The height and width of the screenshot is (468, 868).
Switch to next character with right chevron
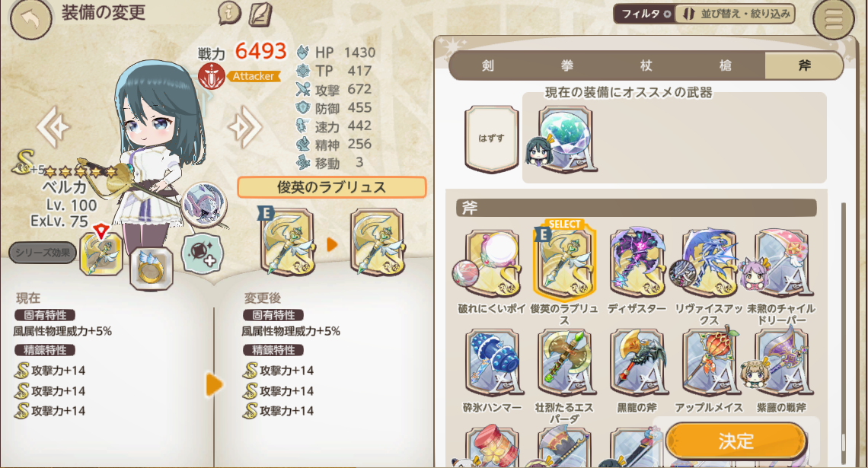point(245,127)
